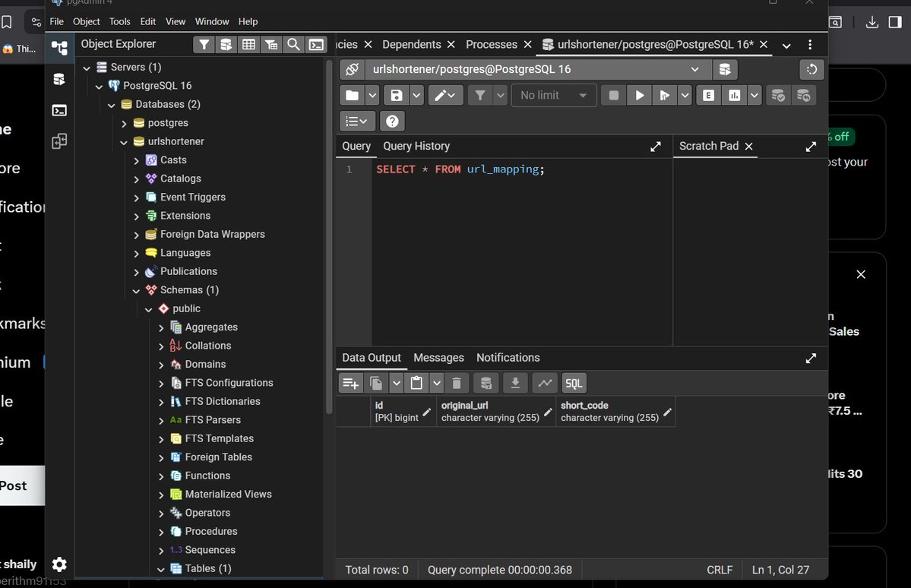Switch to the Query History tab
The image size is (911, 588).
[x=416, y=146]
